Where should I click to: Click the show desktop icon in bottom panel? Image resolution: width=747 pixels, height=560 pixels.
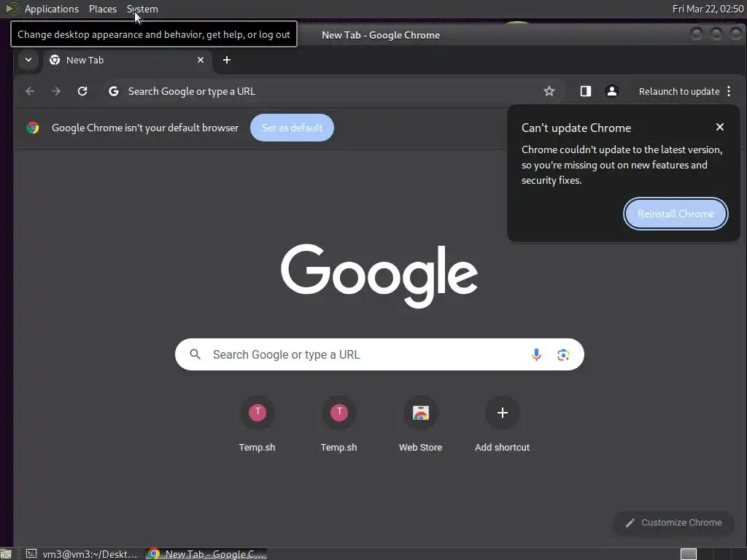5,554
